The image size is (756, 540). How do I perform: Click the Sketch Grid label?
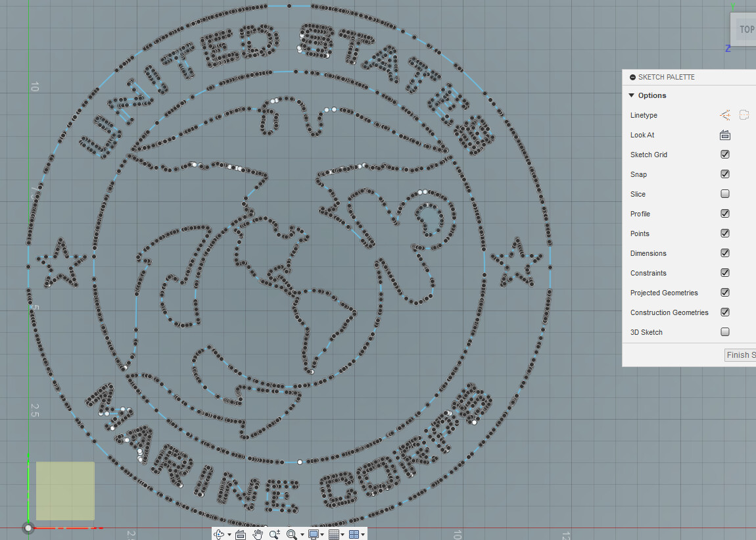point(648,155)
